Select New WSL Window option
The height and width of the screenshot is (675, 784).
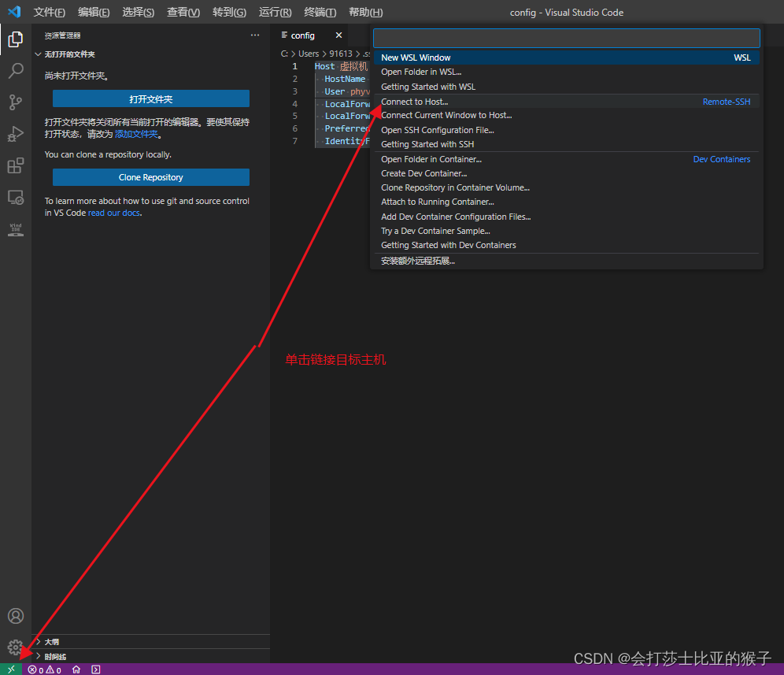(567, 57)
